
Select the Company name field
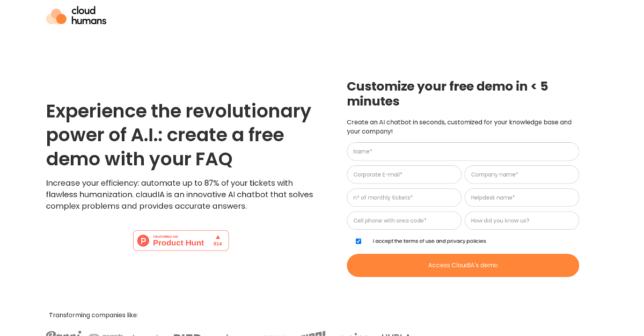point(522,174)
